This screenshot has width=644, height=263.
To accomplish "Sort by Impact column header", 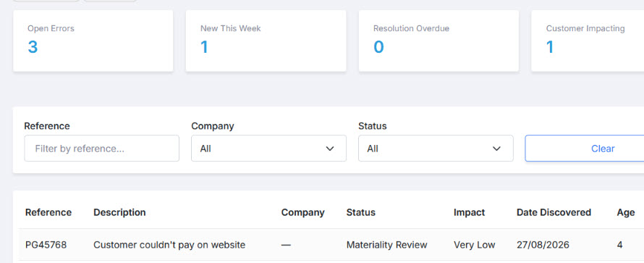I will tap(469, 212).
